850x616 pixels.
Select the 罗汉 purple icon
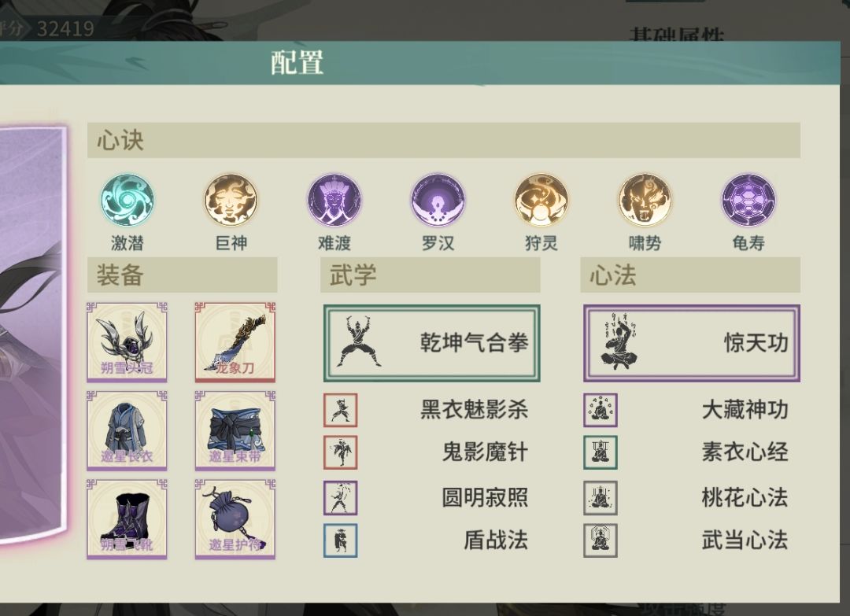click(438, 199)
